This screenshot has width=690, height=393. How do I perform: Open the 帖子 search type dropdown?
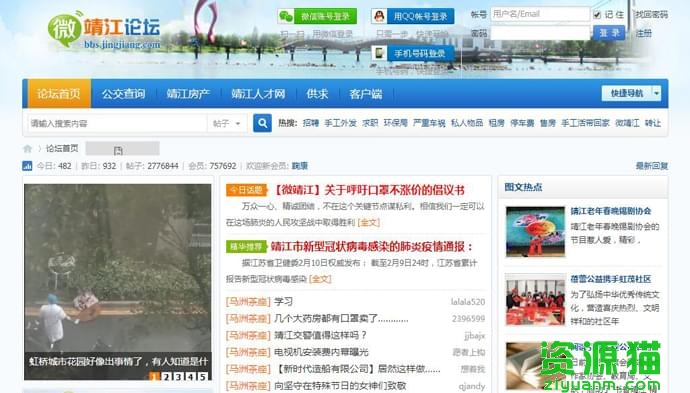click(227, 124)
